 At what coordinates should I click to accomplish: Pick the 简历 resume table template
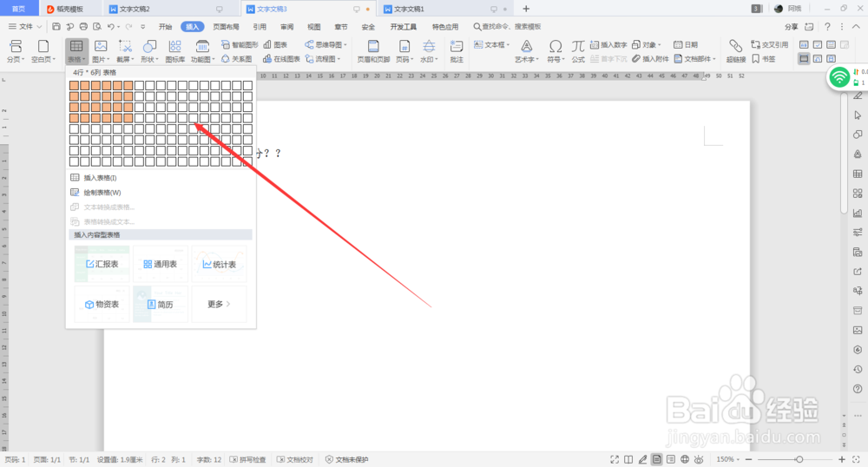(x=160, y=305)
